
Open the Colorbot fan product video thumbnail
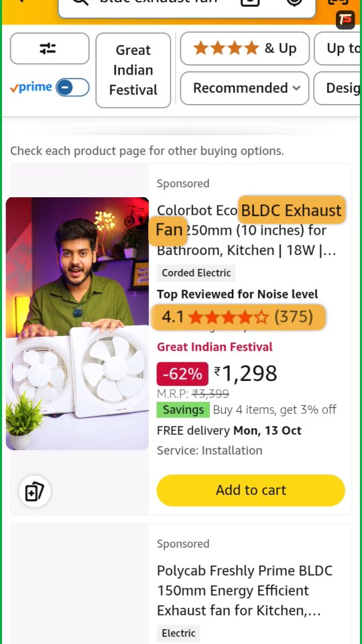(x=77, y=323)
